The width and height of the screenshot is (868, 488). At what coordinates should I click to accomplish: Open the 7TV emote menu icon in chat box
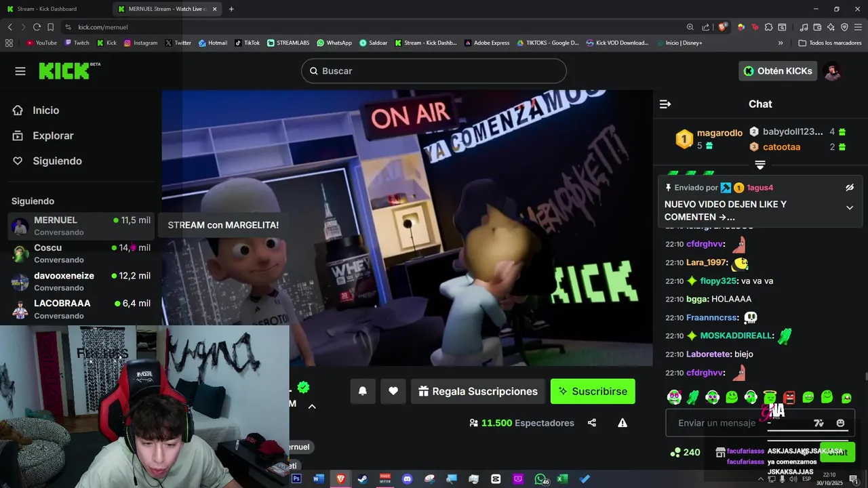point(818,423)
